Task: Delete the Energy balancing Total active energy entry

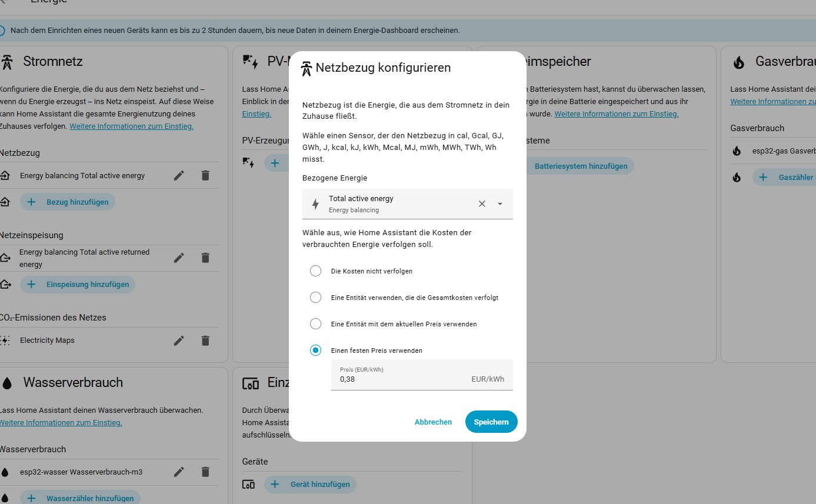Action: 205,175
